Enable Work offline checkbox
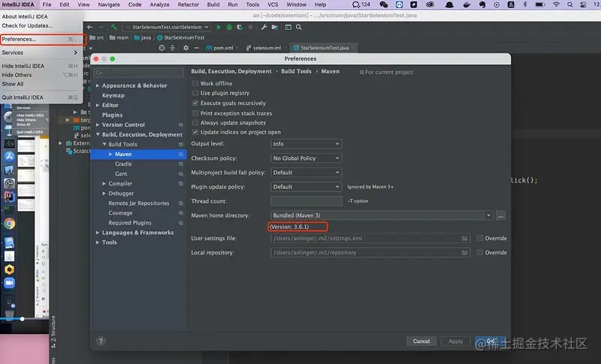This screenshot has width=601, height=364. [195, 83]
